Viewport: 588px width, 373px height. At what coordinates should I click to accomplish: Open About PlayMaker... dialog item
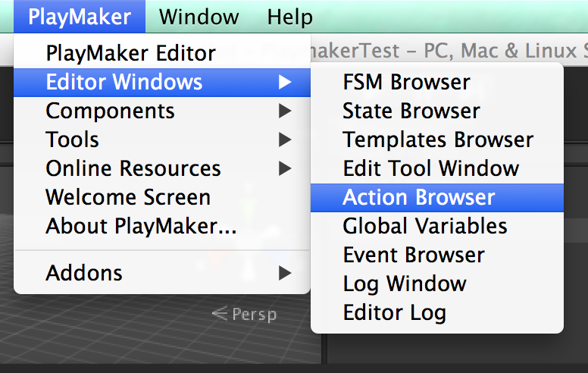pos(162,226)
